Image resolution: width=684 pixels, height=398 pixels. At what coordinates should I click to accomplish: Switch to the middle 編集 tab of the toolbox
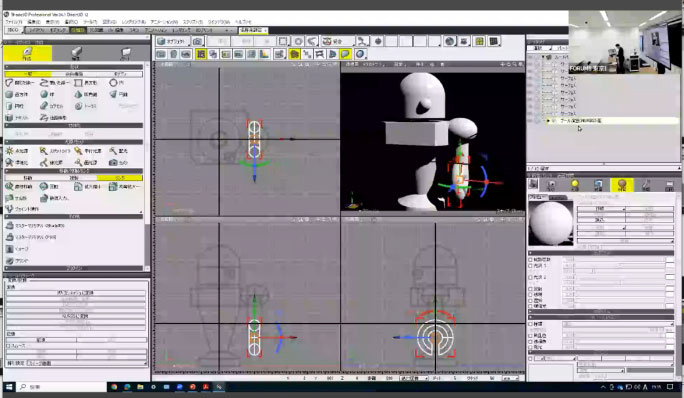[x=76, y=53]
